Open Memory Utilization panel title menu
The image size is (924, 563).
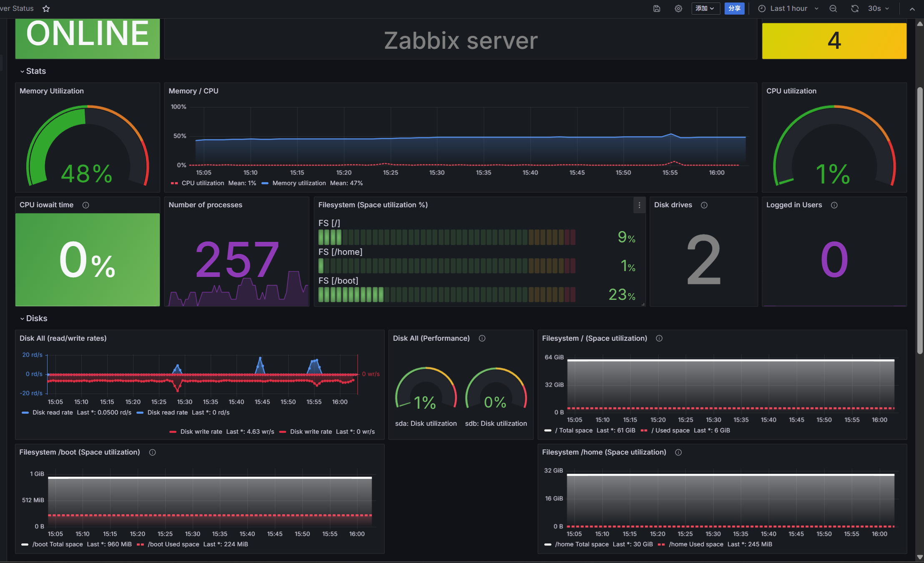(x=52, y=91)
